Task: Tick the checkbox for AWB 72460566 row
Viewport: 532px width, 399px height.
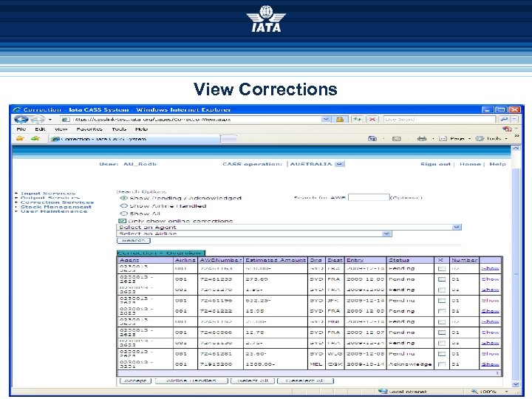Action: coord(441,332)
